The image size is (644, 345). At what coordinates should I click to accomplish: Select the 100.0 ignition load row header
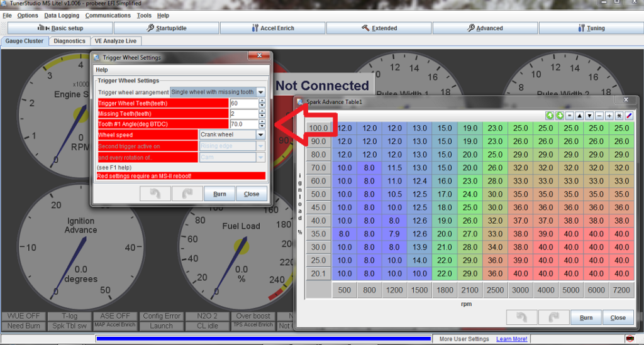[x=319, y=128]
